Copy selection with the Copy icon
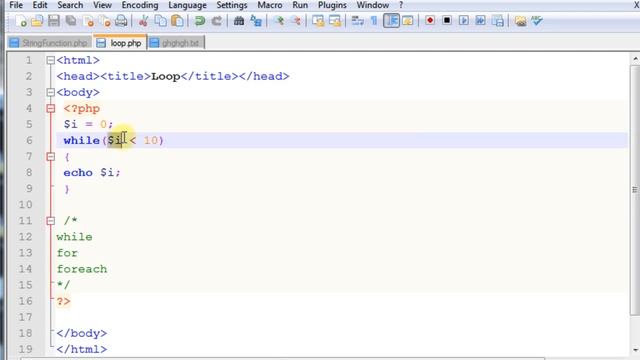Image resolution: width=640 pixels, height=360 pixels. [160, 21]
